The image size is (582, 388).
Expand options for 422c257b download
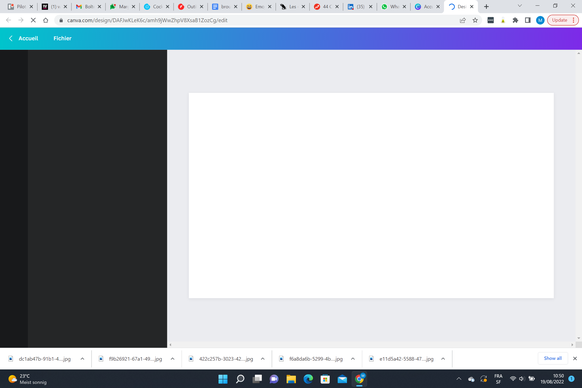(263, 359)
